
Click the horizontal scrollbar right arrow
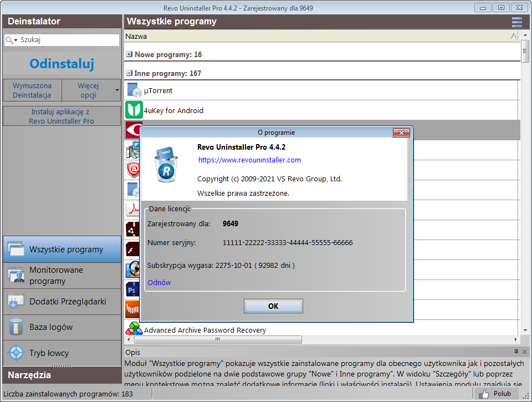coord(516,339)
